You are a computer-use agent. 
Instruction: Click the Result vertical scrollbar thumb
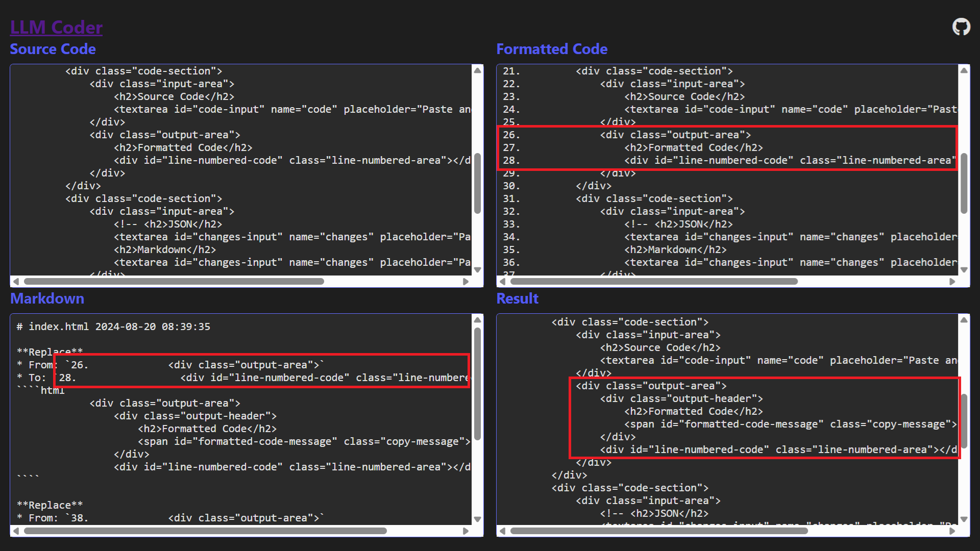coord(964,421)
